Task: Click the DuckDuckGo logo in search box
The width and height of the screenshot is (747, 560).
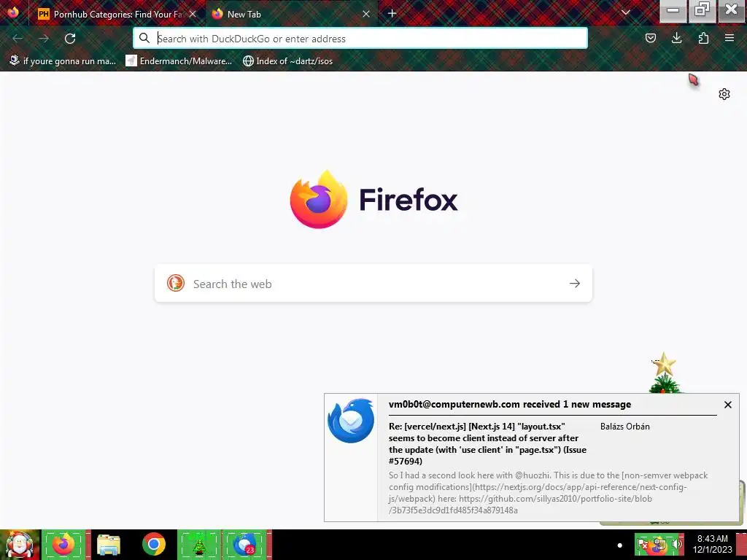Action: click(x=175, y=283)
